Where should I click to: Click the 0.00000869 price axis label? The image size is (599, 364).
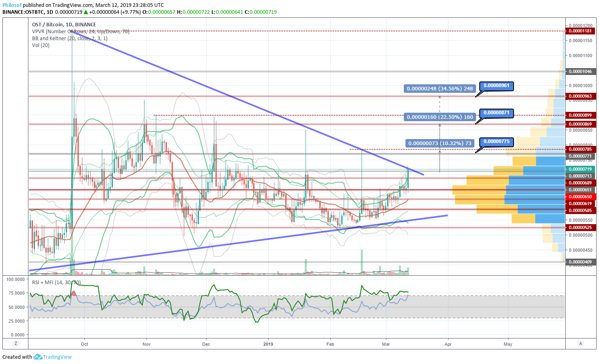click(580, 124)
